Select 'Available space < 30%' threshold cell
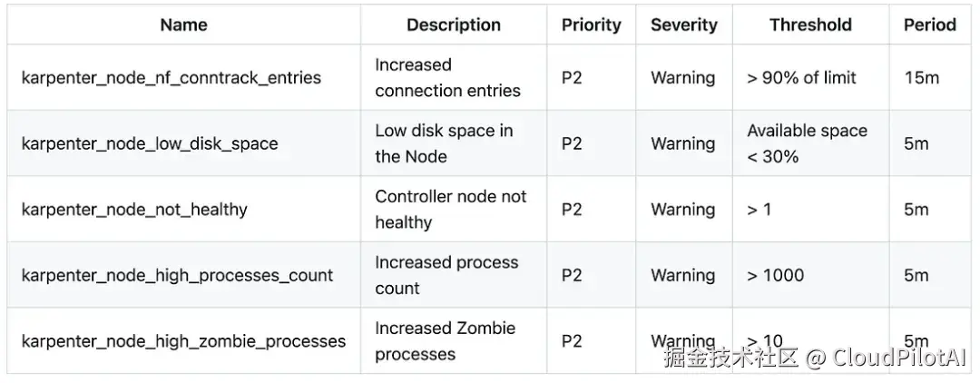 pos(810,143)
